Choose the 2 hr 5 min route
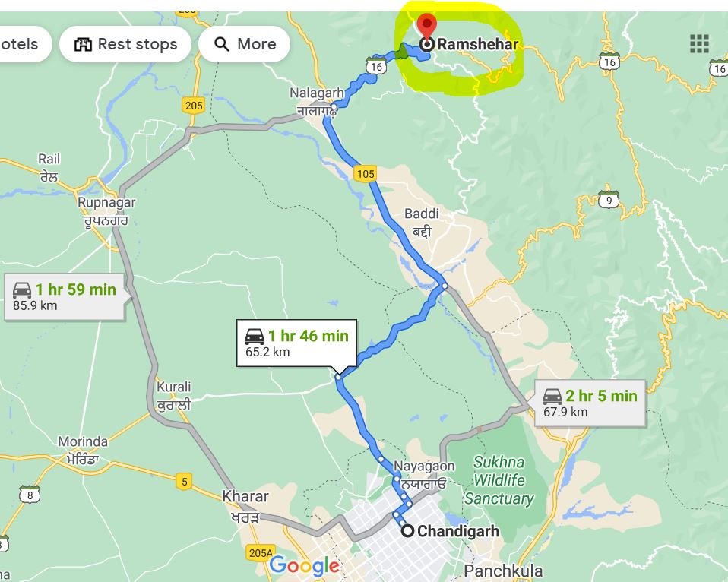This screenshot has height=582, width=728. [x=590, y=403]
